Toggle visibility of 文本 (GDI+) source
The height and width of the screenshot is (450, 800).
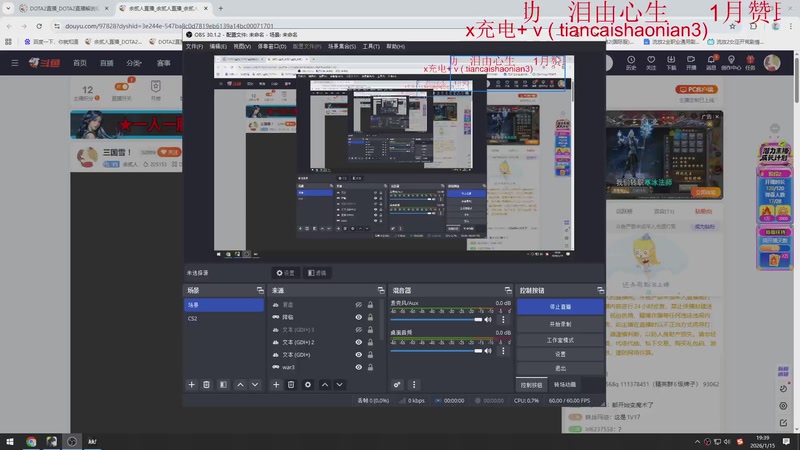tap(359, 355)
